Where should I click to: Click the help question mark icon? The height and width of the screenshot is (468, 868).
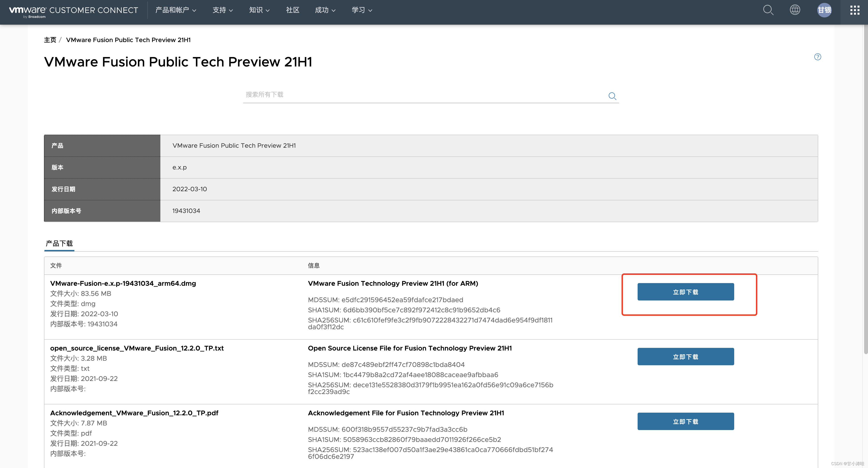click(x=818, y=57)
